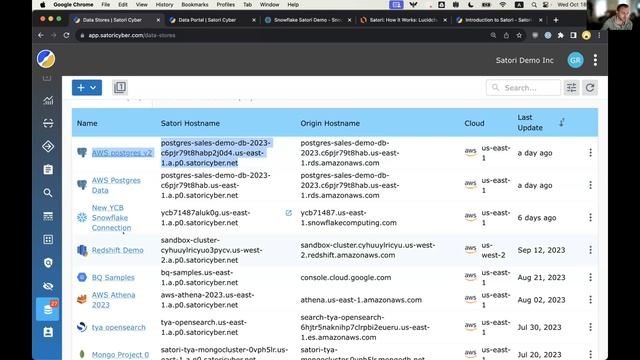The height and width of the screenshot is (360, 640).
Task: Open row menu for New YCB Snowflake Connection
Action: tap(590, 218)
